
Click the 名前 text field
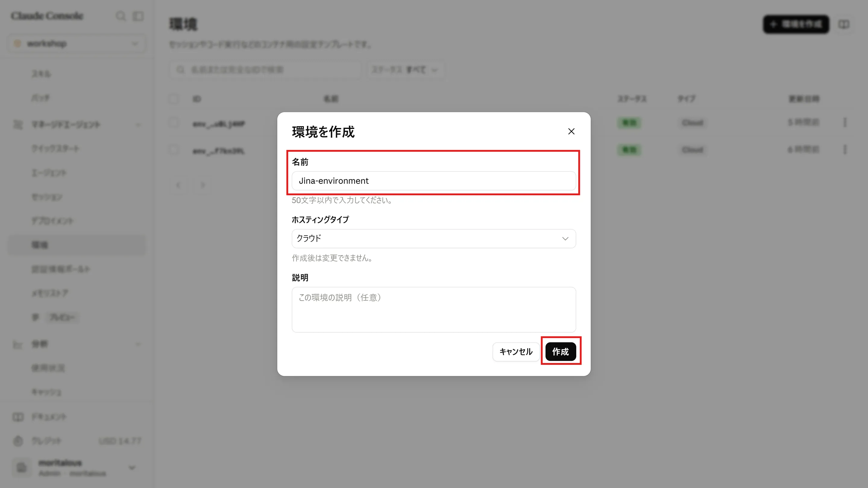coord(434,181)
